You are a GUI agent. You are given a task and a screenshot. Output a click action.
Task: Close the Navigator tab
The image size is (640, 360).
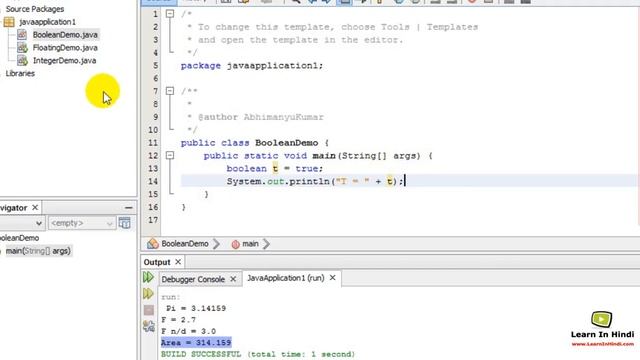[x=35, y=208]
